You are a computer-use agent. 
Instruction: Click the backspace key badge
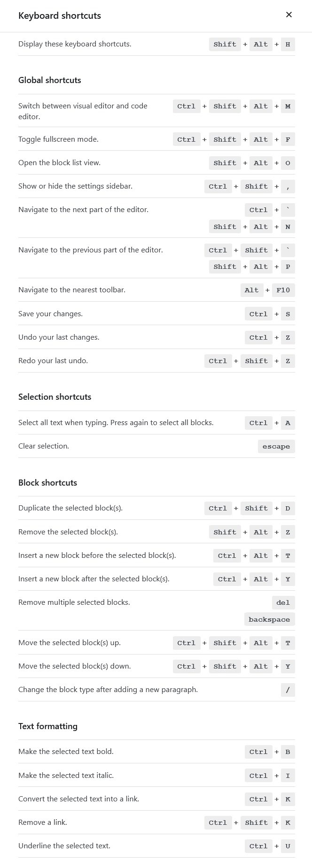point(269,619)
